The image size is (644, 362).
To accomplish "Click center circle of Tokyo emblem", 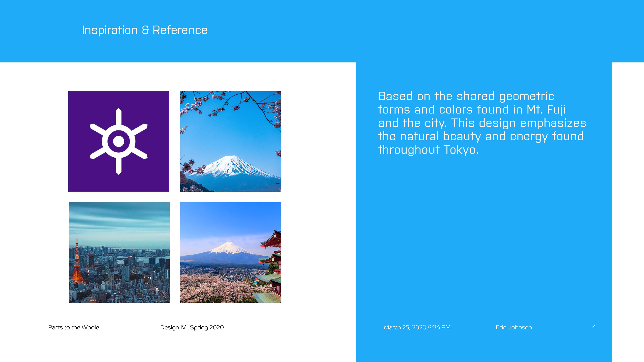I will coord(119,141).
